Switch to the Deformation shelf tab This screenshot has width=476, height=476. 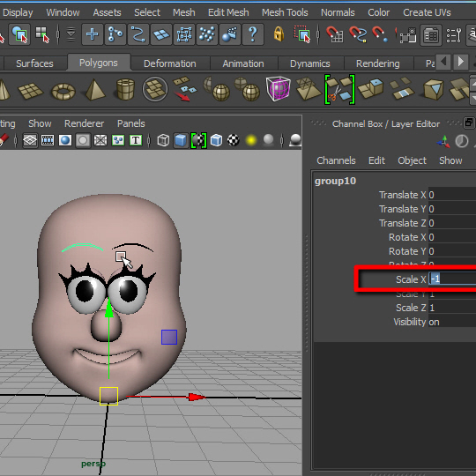[170, 63]
